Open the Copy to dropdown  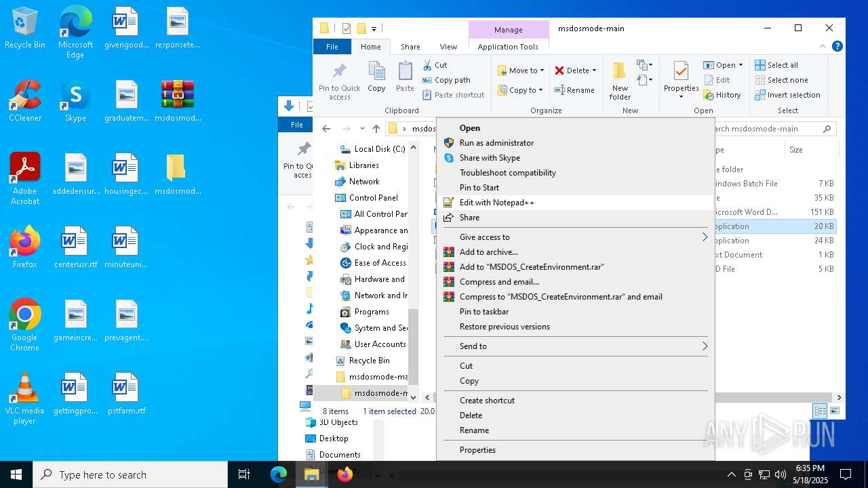coord(521,90)
